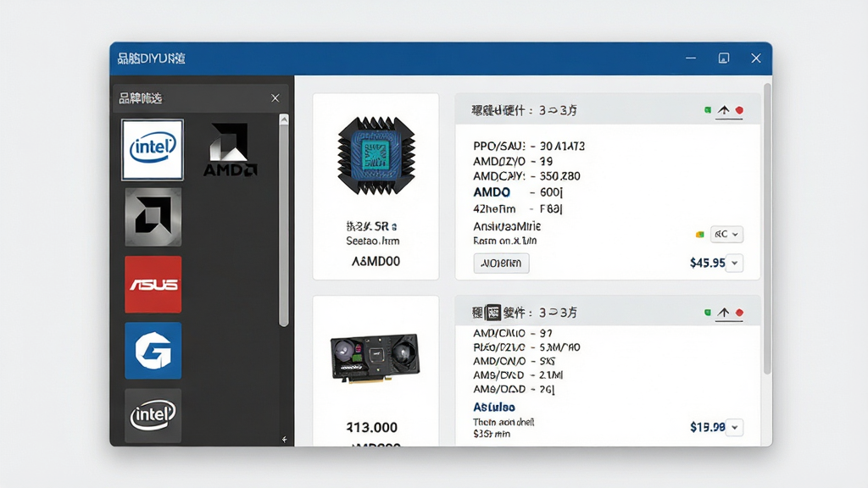Open the blue Asiulso link
Image resolution: width=868 pixels, height=488 pixels.
point(494,408)
